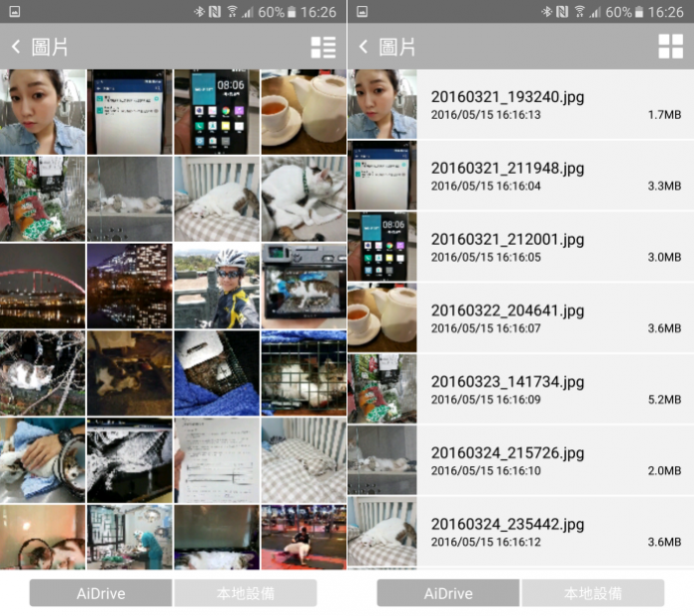Tap the back arrow in left screen header
This screenshot has height=616, width=694.
point(16,47)
